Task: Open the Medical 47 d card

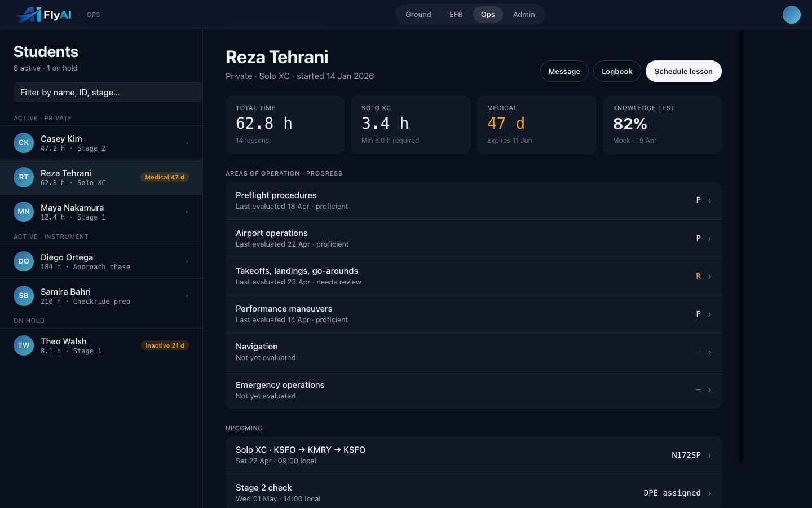Action: click(536, 125)
